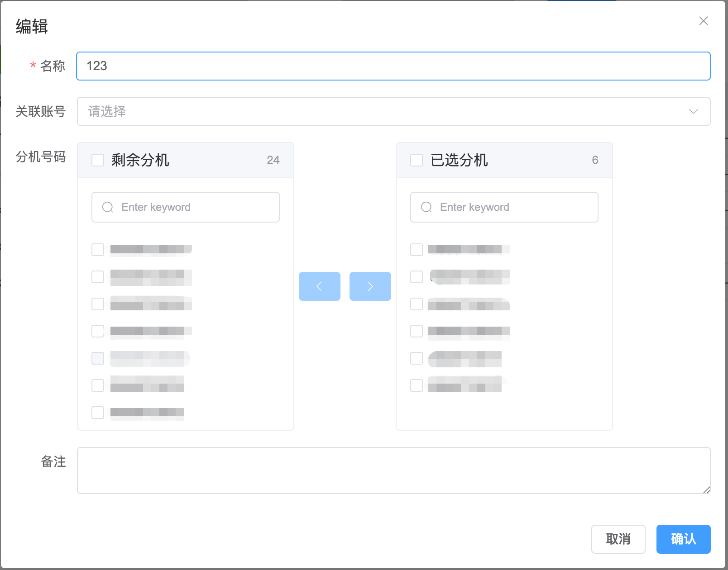Grab the 备注 textarea resize handle
This screenshot has height=570, width=728.
coord(707,490)
